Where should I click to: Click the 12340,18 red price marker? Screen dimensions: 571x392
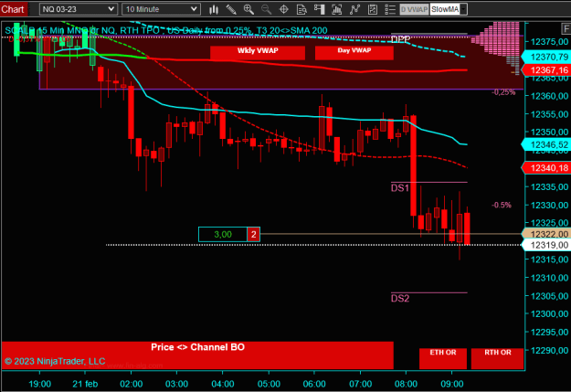tap(546, 168)
